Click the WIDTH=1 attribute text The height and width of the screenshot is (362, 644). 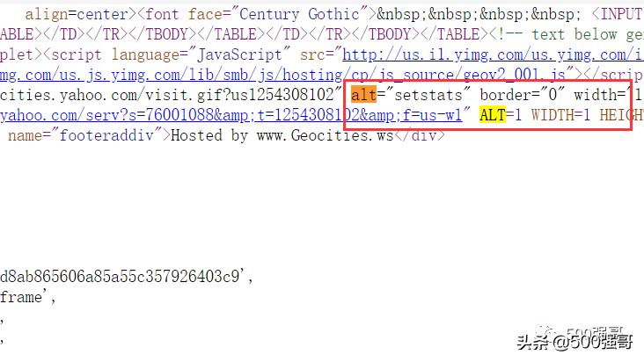tap(560, 115)
